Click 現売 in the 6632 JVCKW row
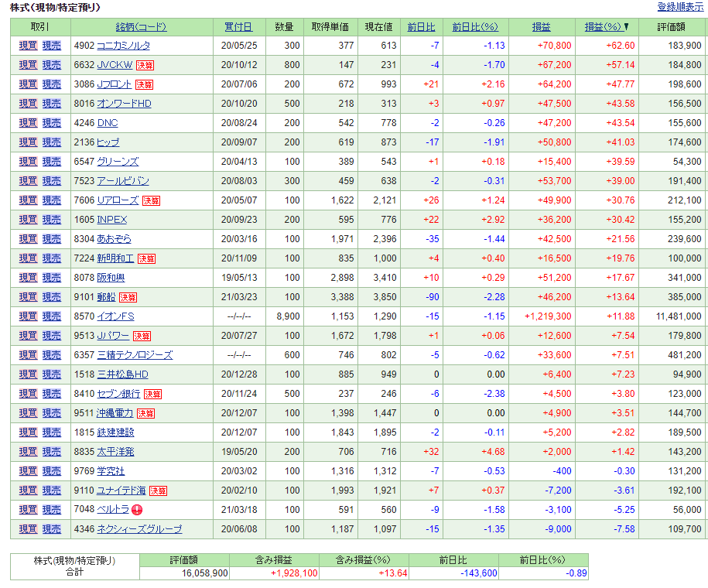 52,65
